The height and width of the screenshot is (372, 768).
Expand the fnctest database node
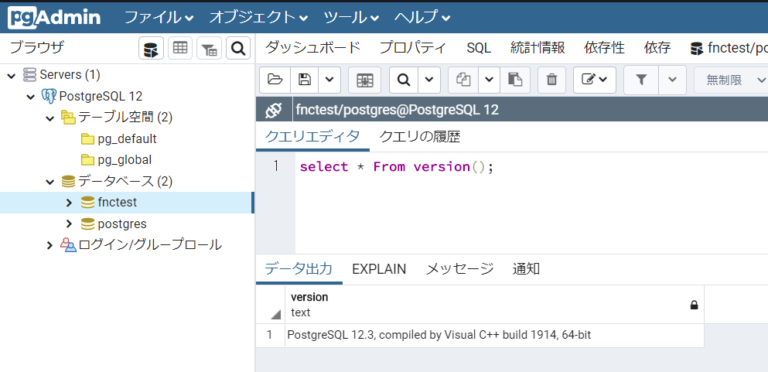point(69,202)
